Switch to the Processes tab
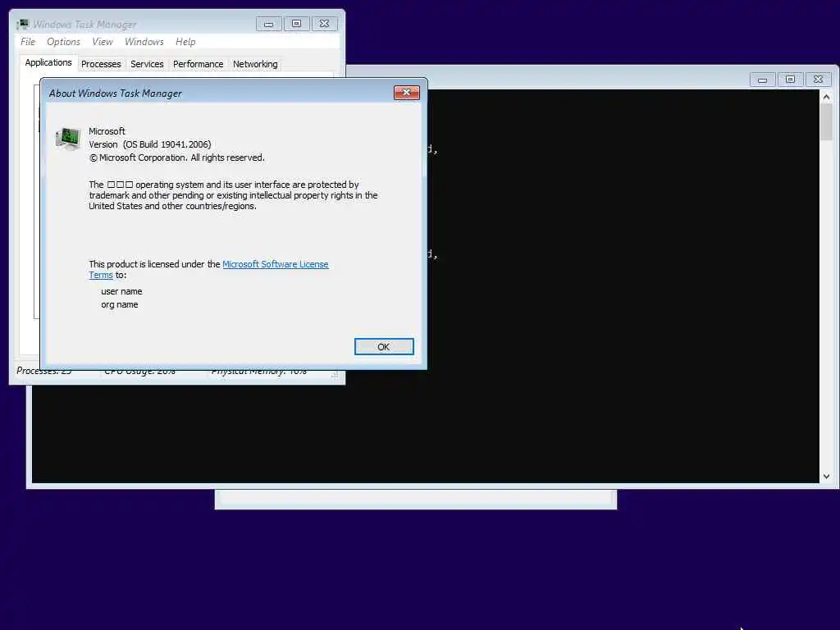This screenshot has height=630, width=840. [x=101, y=64]
